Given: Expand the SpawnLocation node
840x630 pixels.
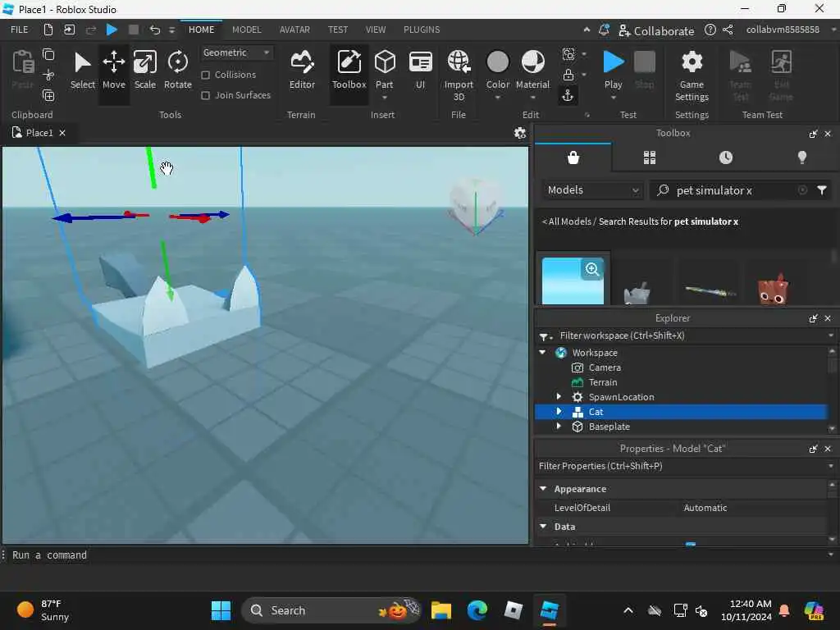Looking at the screenshot, I should point(559,397).
